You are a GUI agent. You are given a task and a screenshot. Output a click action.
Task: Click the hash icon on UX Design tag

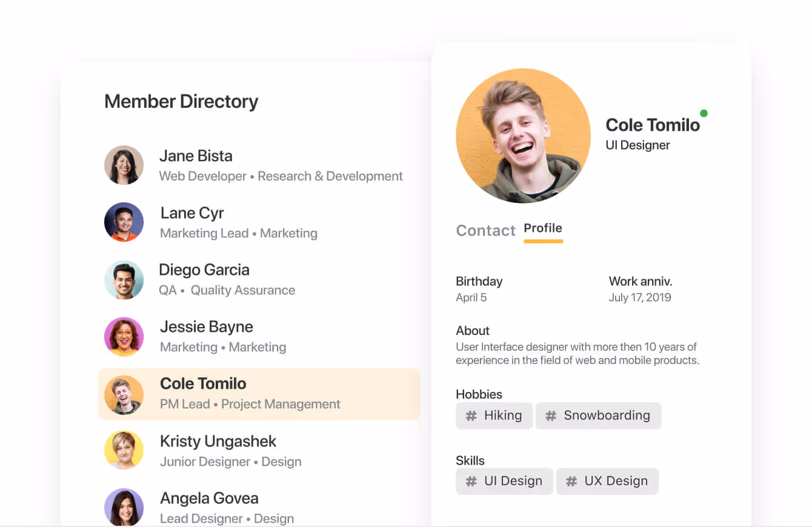[x=571, y=482]
